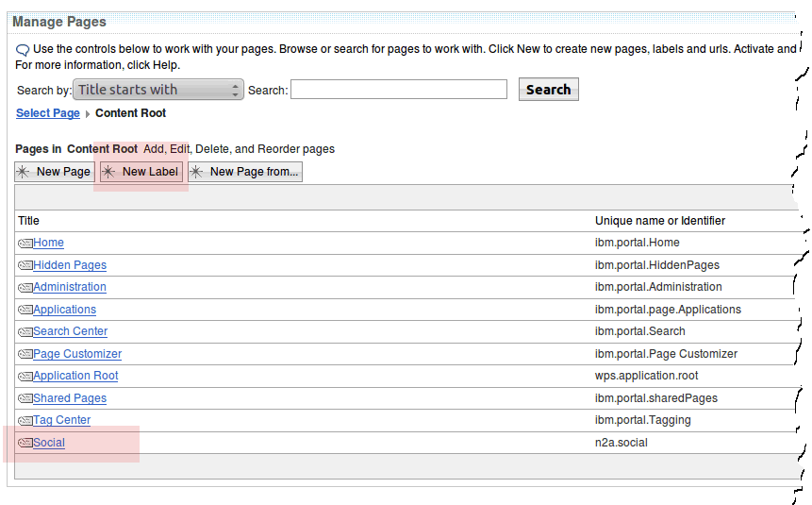The width and height of the screenshot is (812, 505).
Task: Click the ibm.portal.Tagging identifier text
Action: point(642,420)
